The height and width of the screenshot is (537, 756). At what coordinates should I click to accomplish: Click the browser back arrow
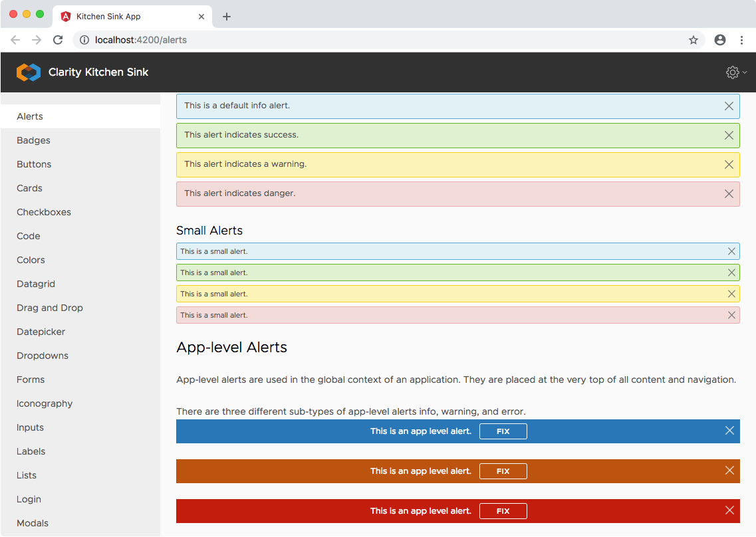[x=15, y=40]
